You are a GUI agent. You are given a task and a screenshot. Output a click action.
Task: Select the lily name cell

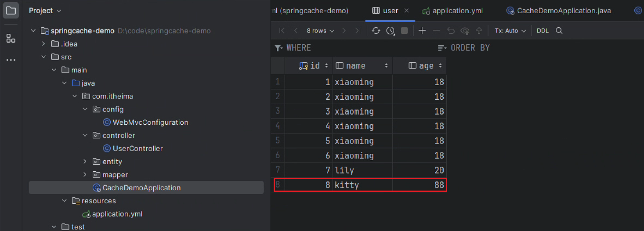tap(362, 170)
